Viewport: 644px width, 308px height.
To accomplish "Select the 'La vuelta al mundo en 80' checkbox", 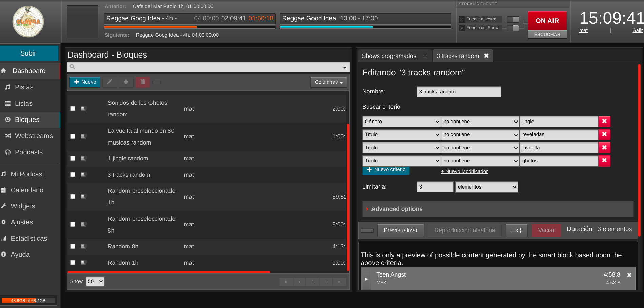I will pyautogui.click(x=73, y=136).
